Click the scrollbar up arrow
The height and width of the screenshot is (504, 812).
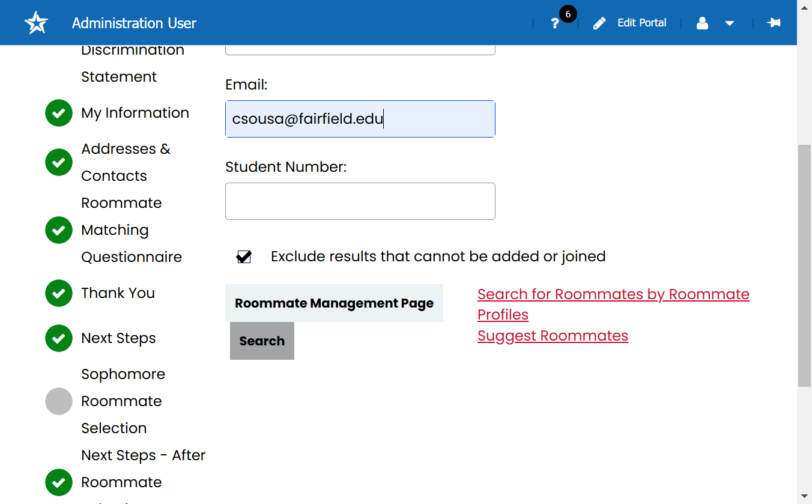(805, 7)
